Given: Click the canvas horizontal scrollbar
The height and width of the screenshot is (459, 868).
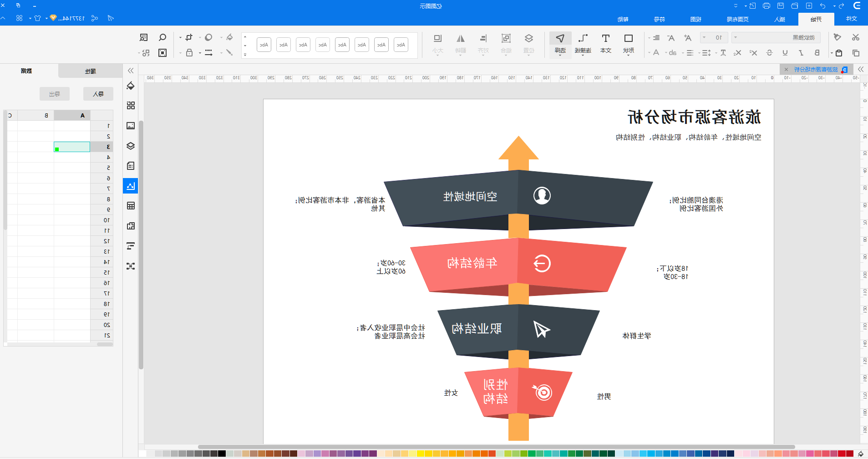Looking at the screenshot, I should pos(496,447).
